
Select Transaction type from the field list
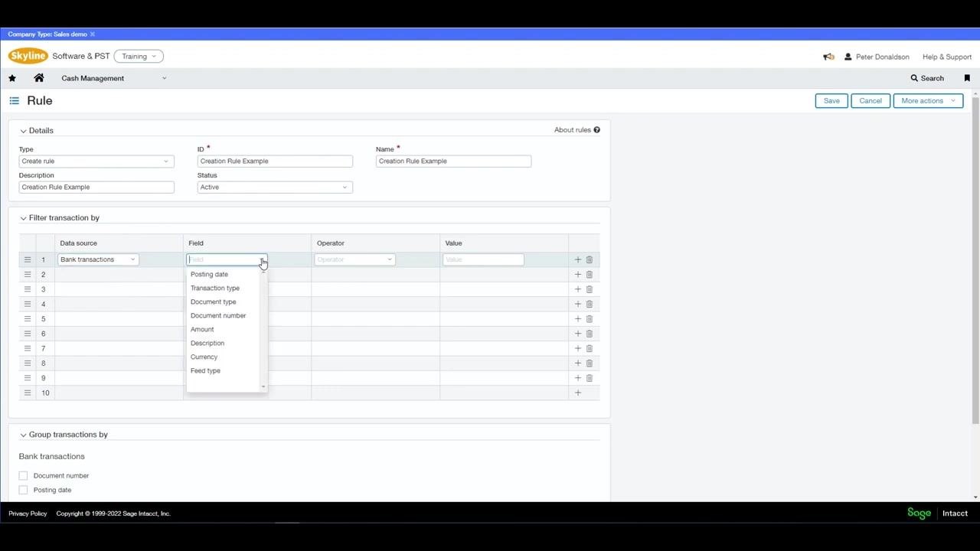(215, 289)
